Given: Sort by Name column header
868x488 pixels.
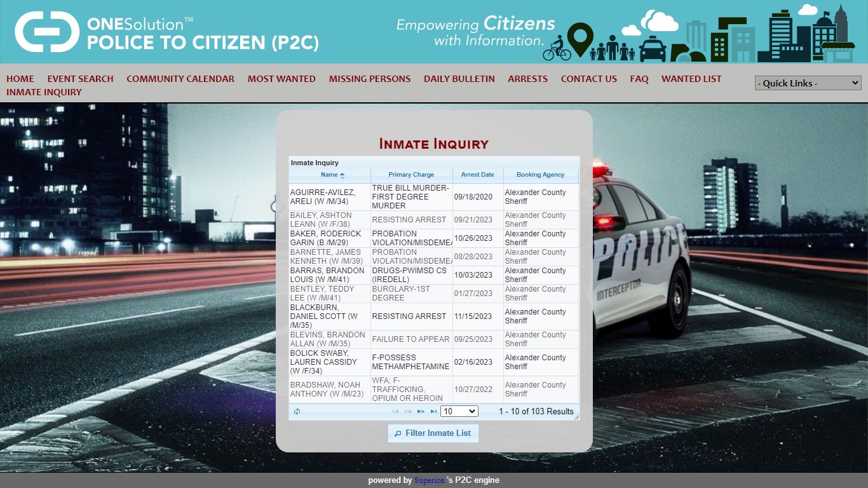Looking at the screenshot, I should point(330,175).
